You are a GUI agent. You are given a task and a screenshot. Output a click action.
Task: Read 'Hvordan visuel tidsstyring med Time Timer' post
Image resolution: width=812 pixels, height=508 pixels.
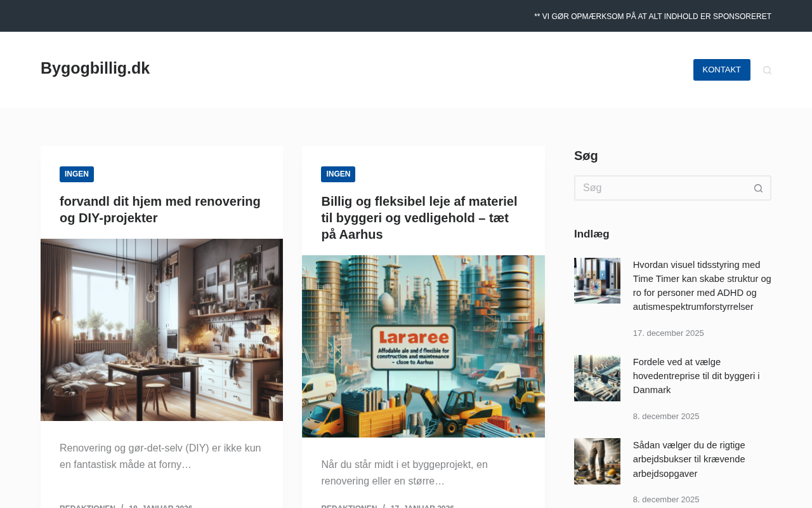(702, 286)
